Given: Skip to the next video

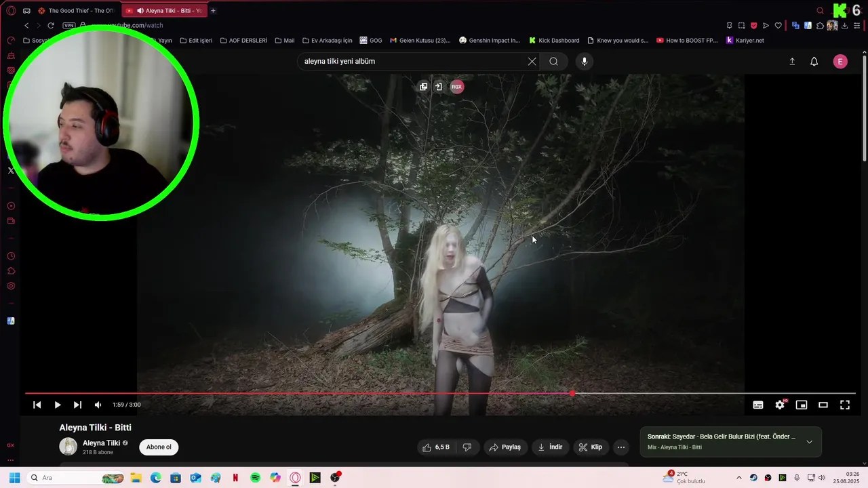Looking at the screenshot, I should point(77,405).
